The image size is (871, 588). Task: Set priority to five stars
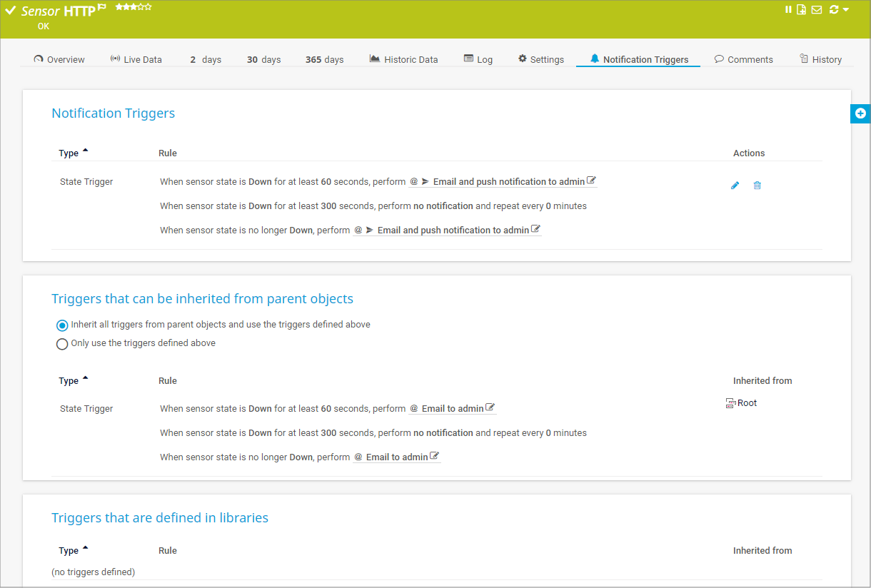(x=148, y=6)
